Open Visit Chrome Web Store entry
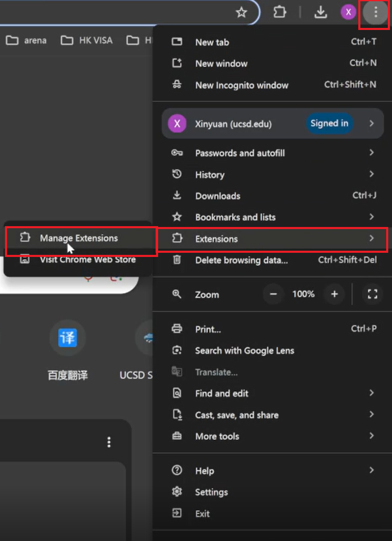This screenshot has width=392, height=541. (x=87, y=260)
